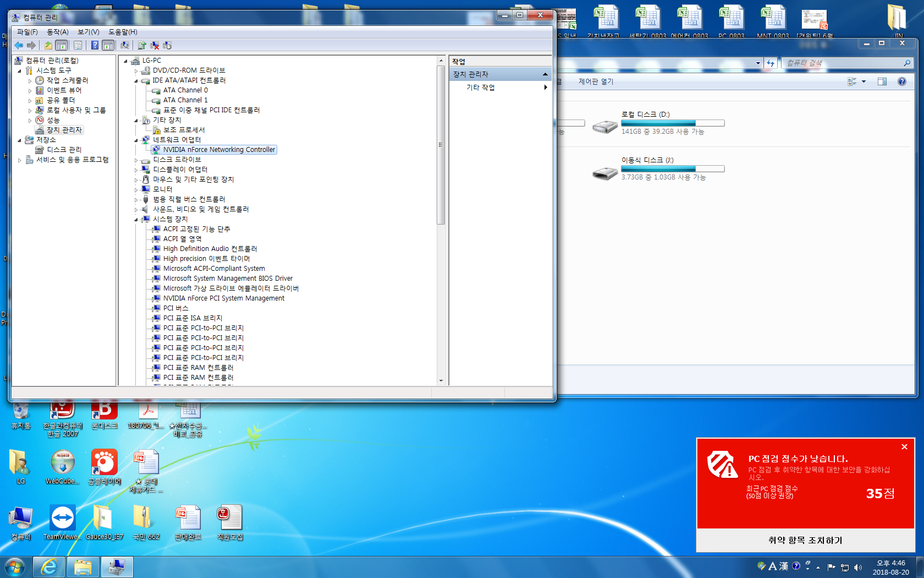Select High Definition Audio 컨트롤러 device
924x578 pixels.
(x=210, y=249)
